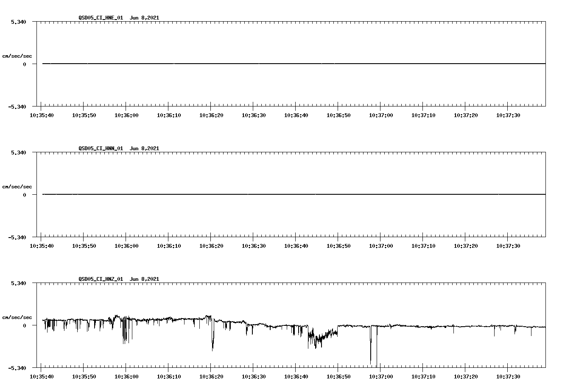Viewport: 576px width, 392px height.
Task: Pick 10:37:30 time label beneath HNZ plot
Action: click(508, 377)
